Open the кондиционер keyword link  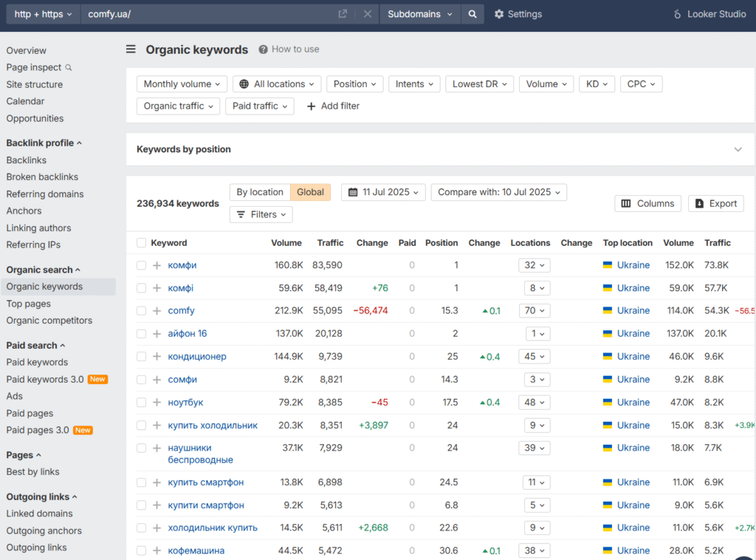click(x=197, y=357)
